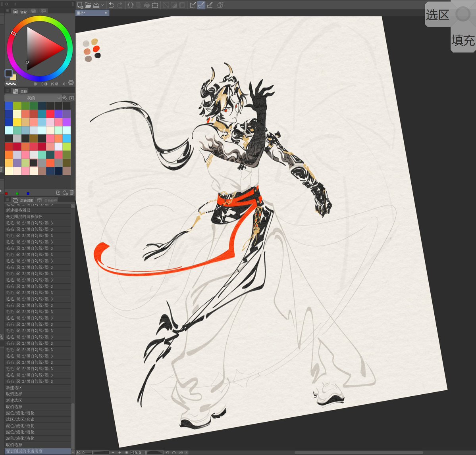Undo the last action with the Undo arrow

coord(112,5)
